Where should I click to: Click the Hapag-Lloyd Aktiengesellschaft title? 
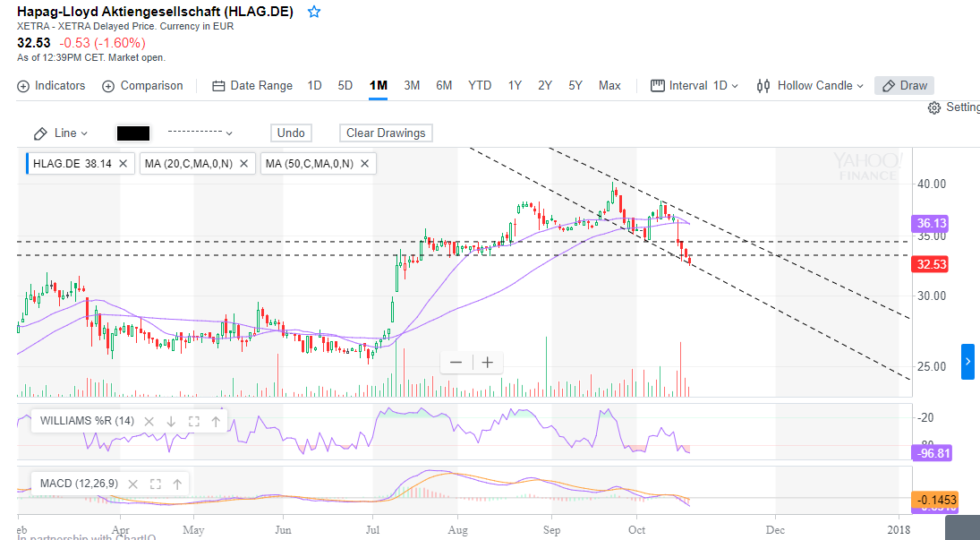[155, 12]
